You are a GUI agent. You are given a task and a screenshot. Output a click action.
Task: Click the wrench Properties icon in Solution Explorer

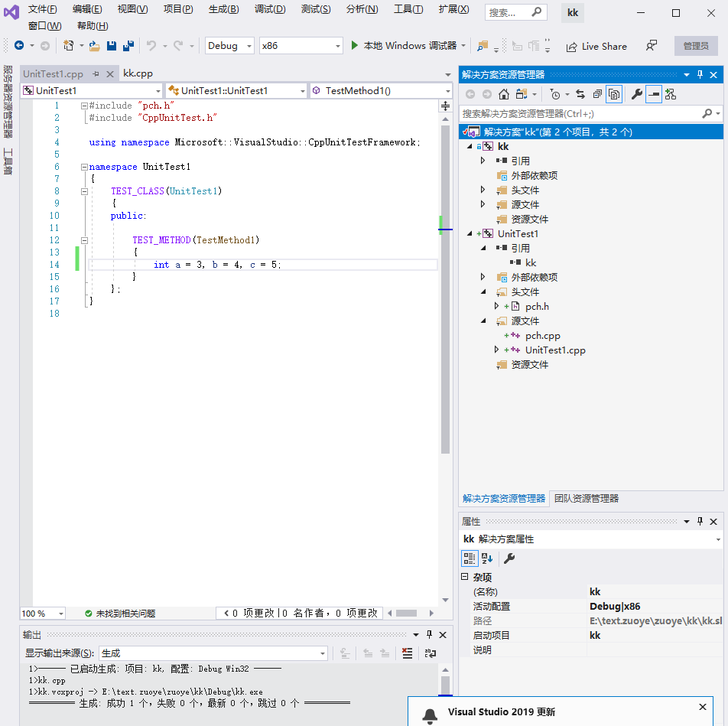point(635,94)
